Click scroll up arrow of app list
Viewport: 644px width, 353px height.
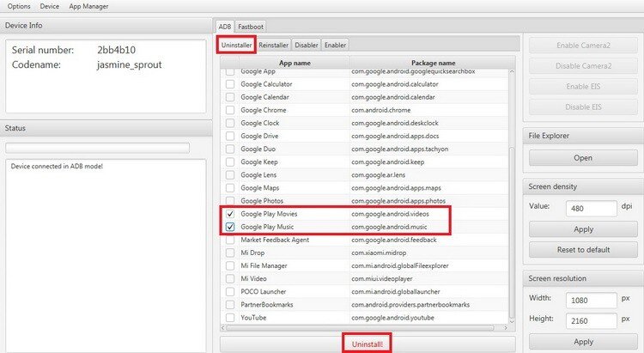click(512, 71)
